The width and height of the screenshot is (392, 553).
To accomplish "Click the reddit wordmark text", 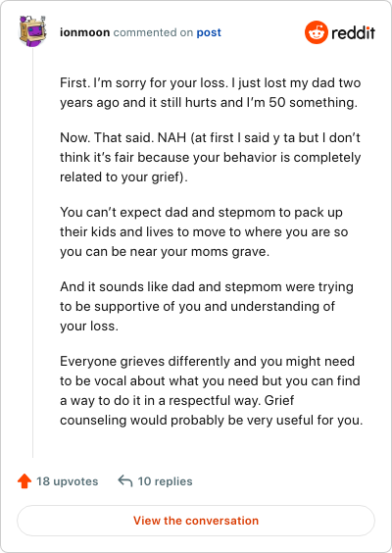I will (353, 32).
